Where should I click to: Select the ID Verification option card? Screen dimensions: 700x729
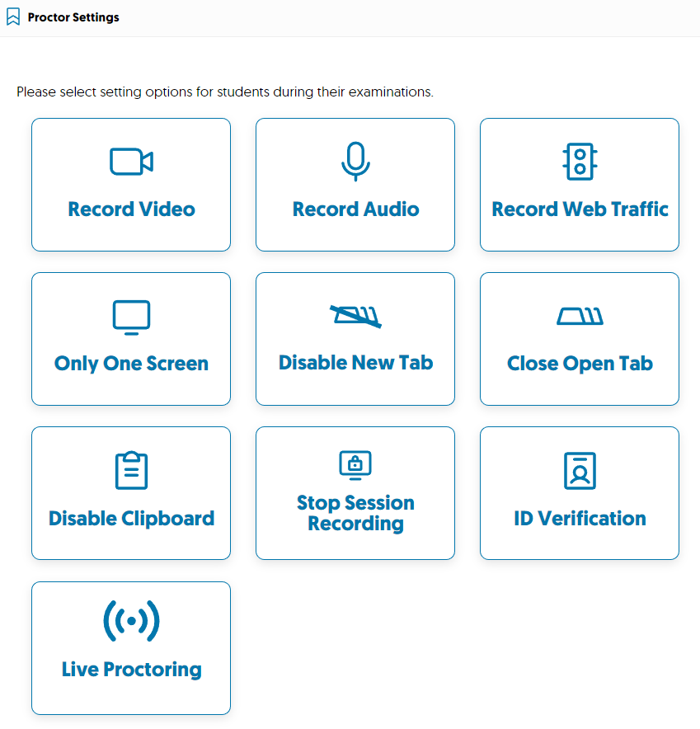click(x=579, y=493)
